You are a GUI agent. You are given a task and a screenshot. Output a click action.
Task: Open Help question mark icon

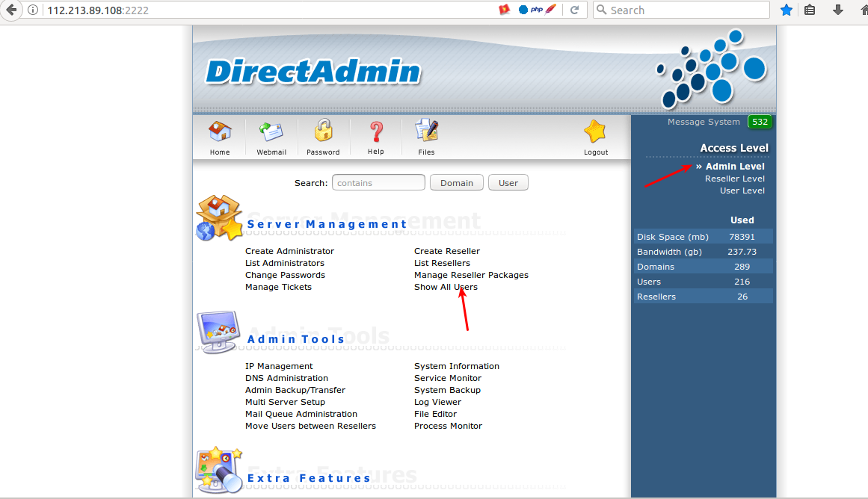[376, 131]
